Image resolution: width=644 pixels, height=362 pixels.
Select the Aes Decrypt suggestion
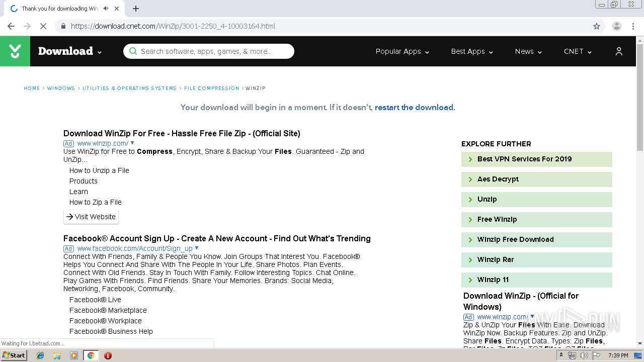[x=537, y=179]
